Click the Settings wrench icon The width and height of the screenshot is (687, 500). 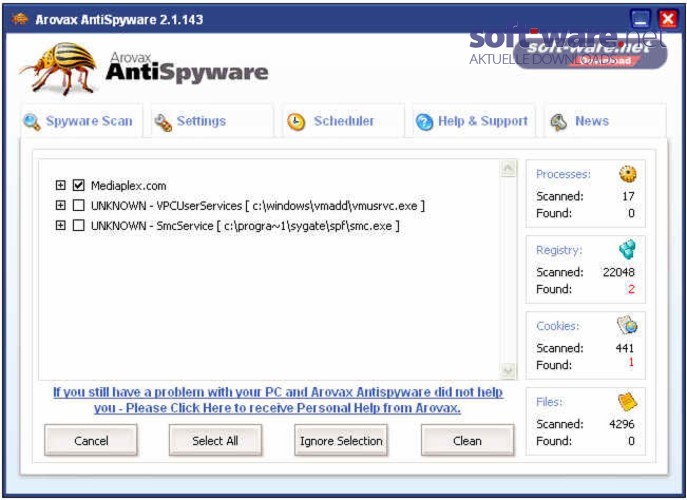click(163, 122)
